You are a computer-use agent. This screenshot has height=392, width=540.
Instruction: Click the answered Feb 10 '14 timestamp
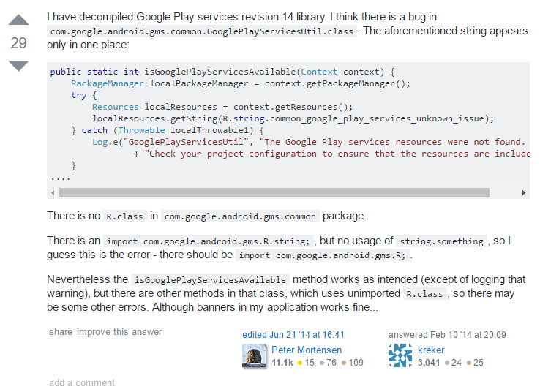447,334
